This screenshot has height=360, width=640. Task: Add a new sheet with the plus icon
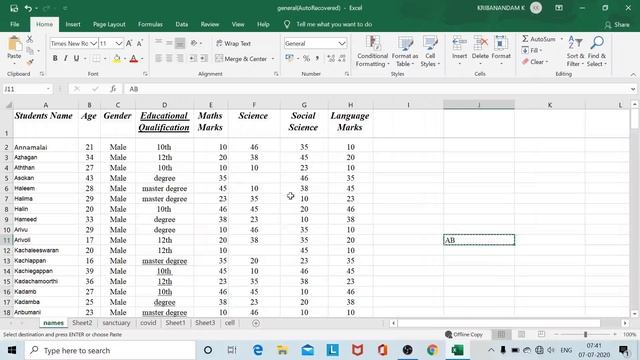point(256,323)
